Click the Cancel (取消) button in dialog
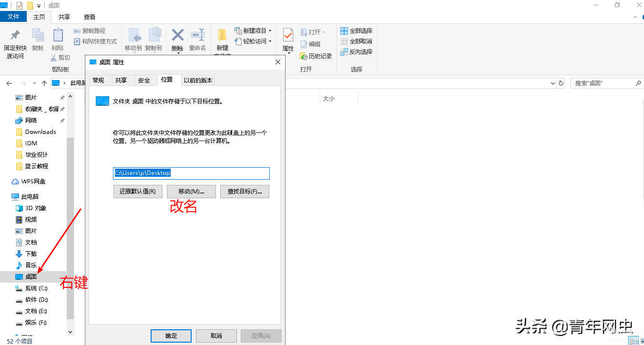The image size is (644, 345). point(216,336)
